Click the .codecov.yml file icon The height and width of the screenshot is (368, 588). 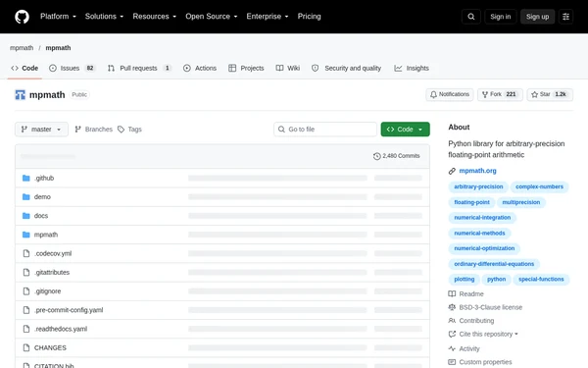click(x=26, y=253)
